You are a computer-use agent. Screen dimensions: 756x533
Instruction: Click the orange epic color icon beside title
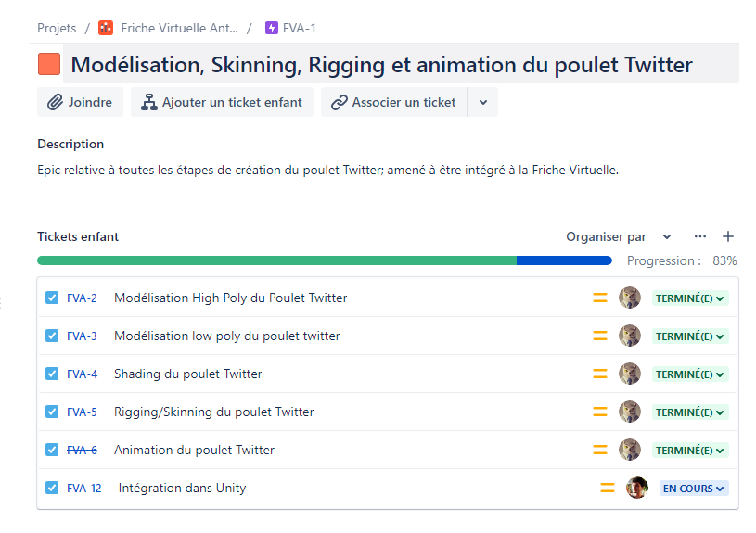tap(49, 65)
